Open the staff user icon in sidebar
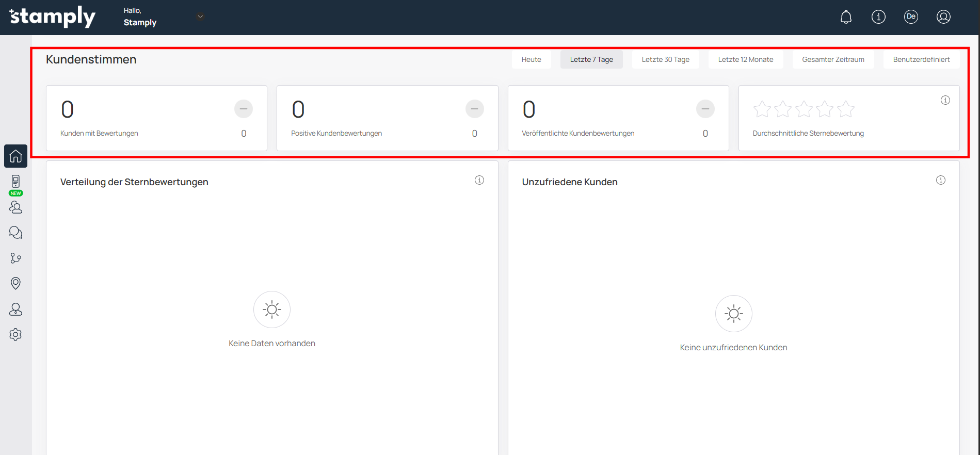980x455 pixels. [15, 309]
